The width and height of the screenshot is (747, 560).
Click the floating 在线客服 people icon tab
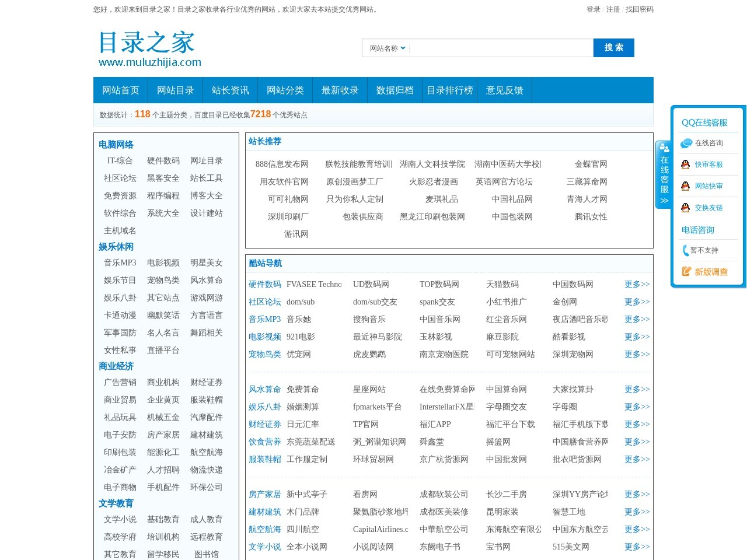click(x=666, y=149)
